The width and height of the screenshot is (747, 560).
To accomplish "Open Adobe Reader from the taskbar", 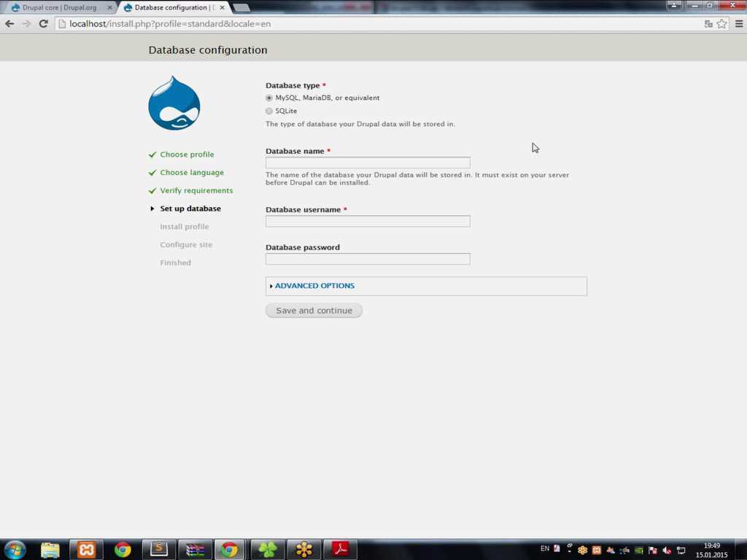I will (x=340, y=550).
